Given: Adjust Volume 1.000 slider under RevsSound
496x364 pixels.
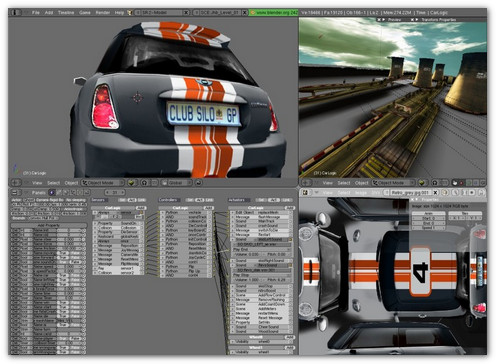Looking at the screenshot, I should point(247,279).
